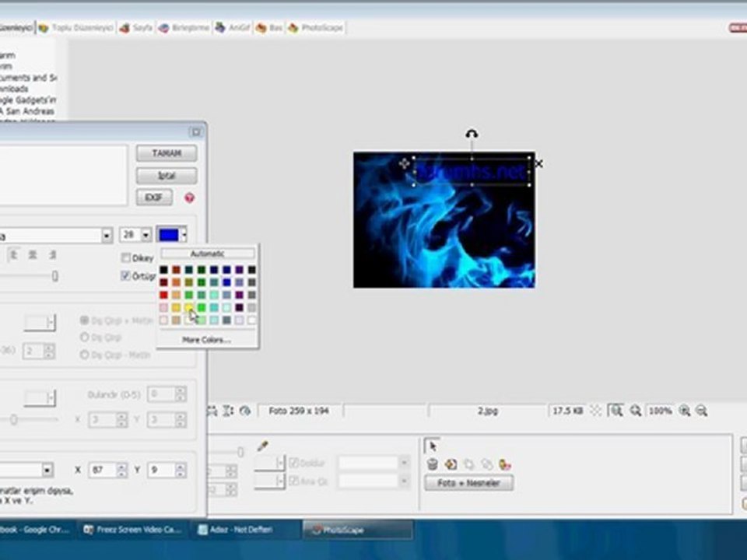Select the bright green color swatch
This screenshot has width=747, height=560.
(x=202, y=308)
